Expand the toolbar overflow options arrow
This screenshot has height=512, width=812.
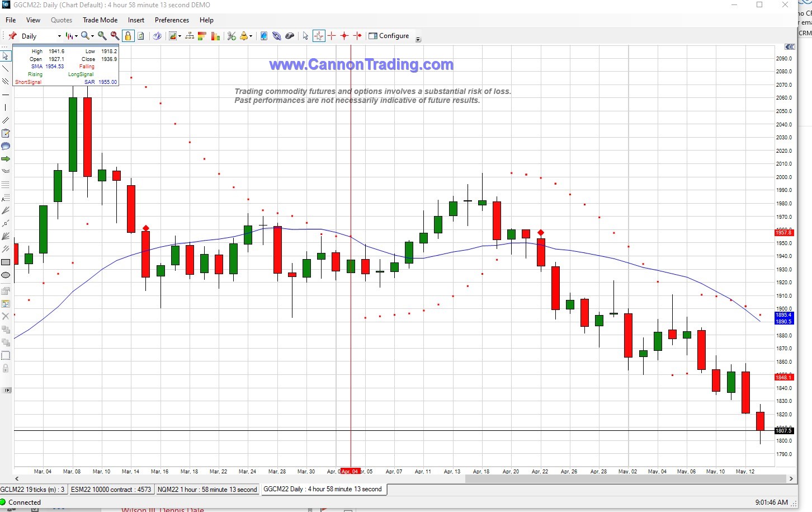(x=418, y=39)
